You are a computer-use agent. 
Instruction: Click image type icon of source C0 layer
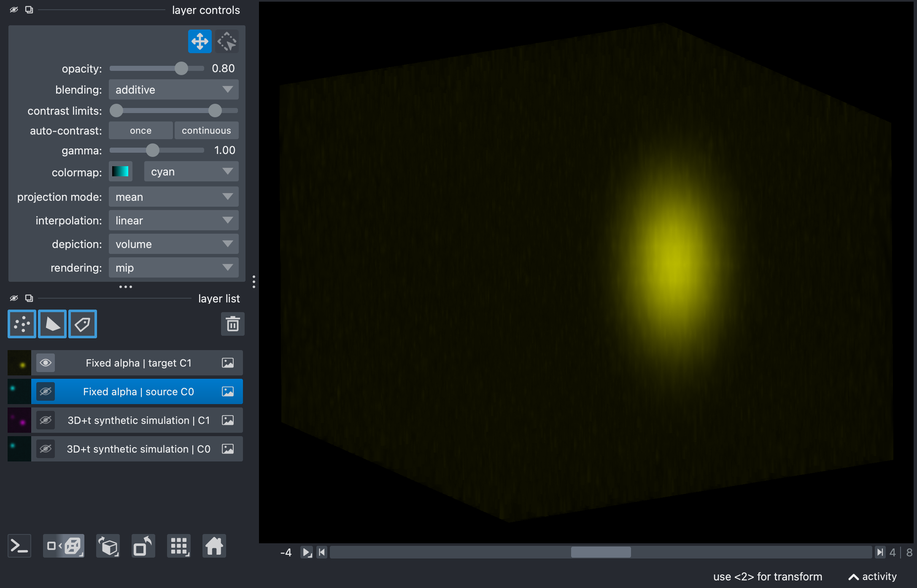(228, 391)
